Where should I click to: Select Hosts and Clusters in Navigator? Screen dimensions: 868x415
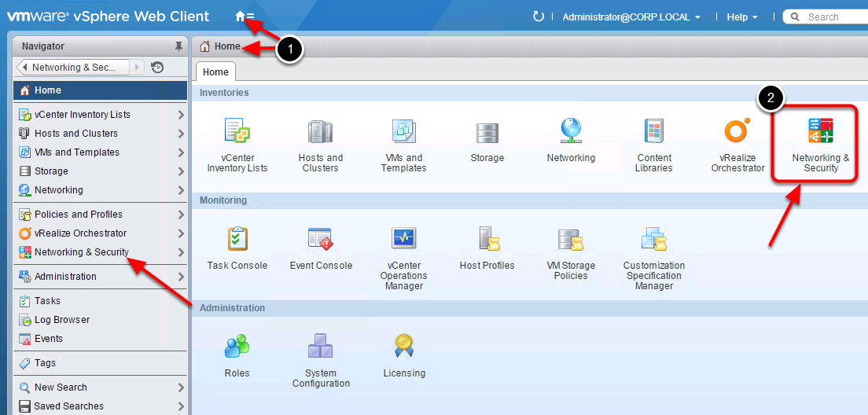tap(101, 134)
